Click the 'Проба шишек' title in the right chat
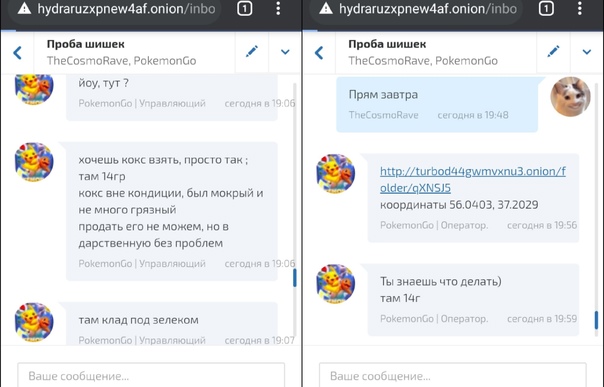The width and height of the screenshot is (604, 387). (387, 44)
